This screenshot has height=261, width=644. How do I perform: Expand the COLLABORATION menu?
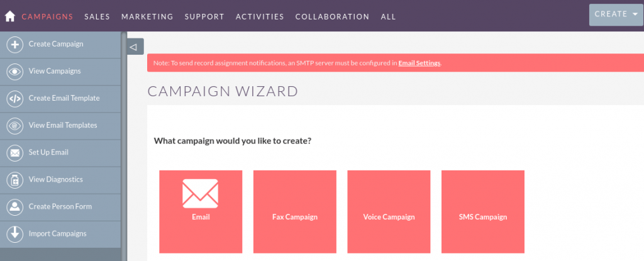[x=332, y=17]
